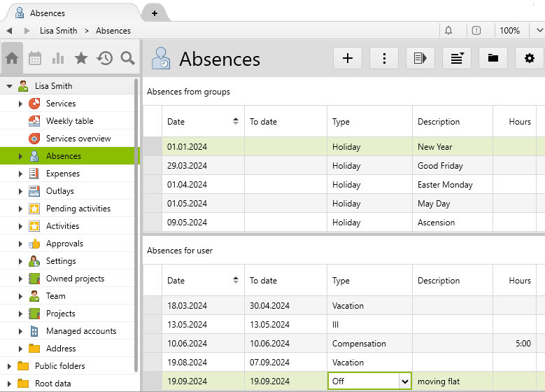This screenshot has height=392, width=545.
Task: Click Lisa Smith in the breadcrumb
Action: (x=59, y=31)
